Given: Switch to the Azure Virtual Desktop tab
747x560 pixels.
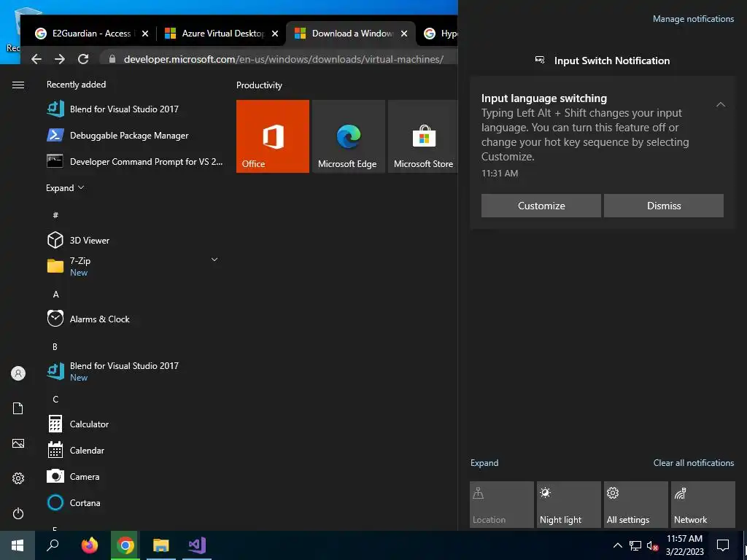Looking at the screenshot, I should (x=221, y=34).
